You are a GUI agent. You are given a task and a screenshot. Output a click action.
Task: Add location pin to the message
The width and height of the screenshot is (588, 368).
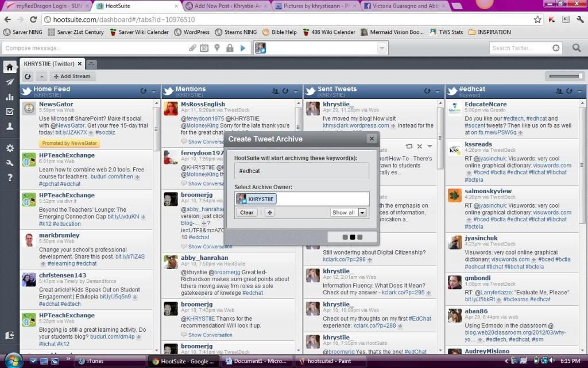pos(217,48)
